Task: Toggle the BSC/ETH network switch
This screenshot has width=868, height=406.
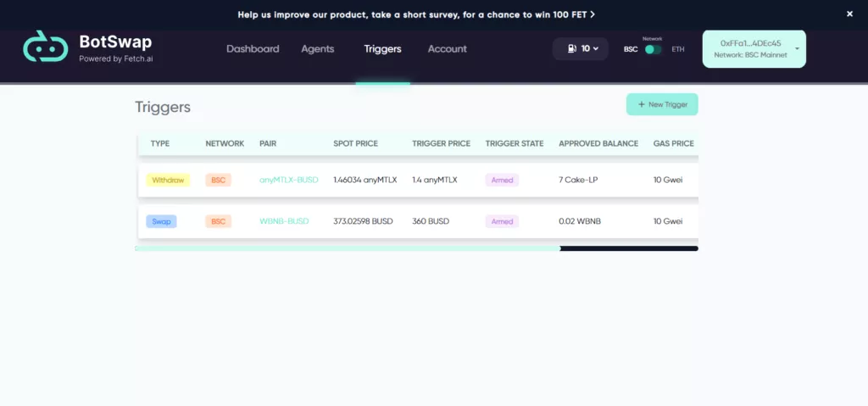Action: 654,49
